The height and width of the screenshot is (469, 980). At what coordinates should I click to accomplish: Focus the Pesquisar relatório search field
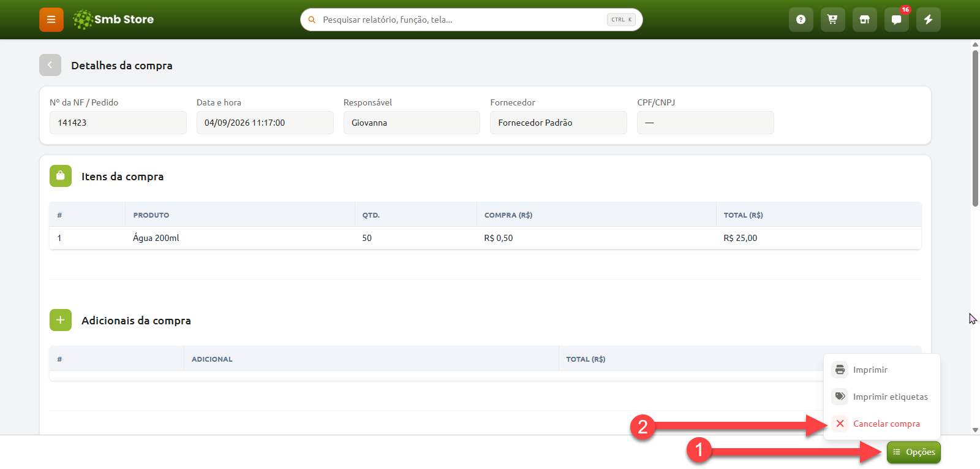472,20
